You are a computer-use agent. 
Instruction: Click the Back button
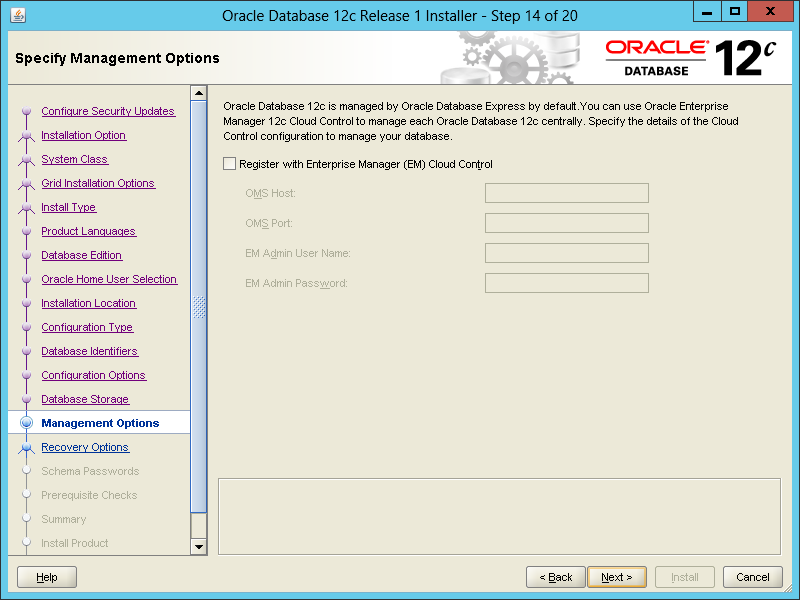click(556, 577)
